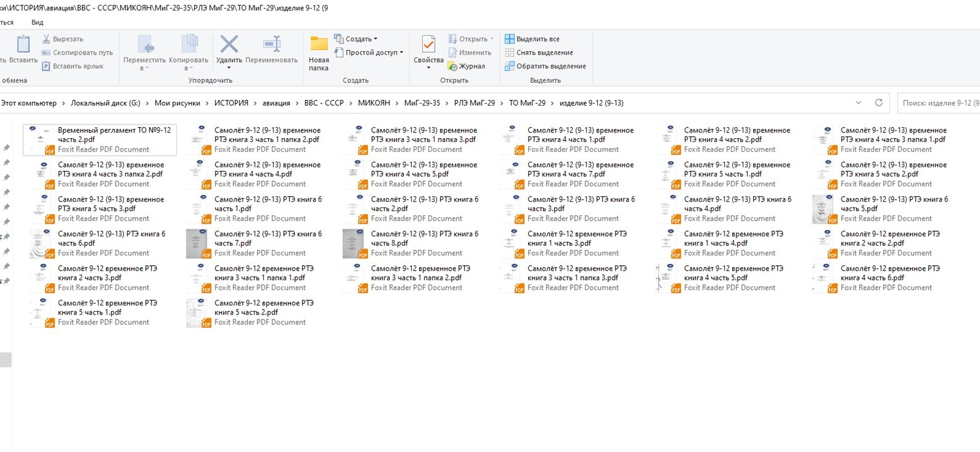The image size is (980, 452).
Task: Refresh the folder with the reload icon
Action: point(879,103)
